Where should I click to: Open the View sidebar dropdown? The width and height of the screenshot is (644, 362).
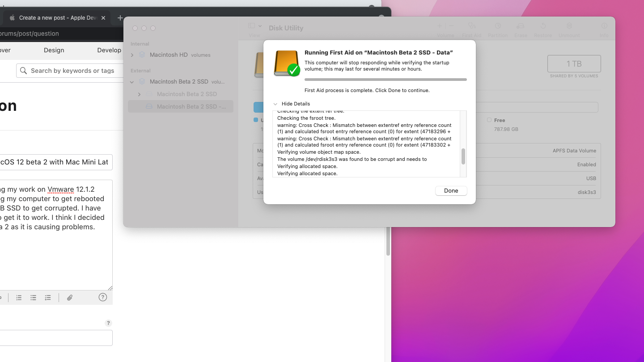point(254,26)
